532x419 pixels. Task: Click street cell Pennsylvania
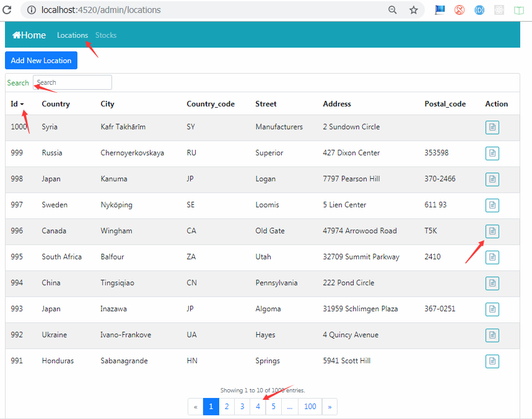(x=276, y=283)
